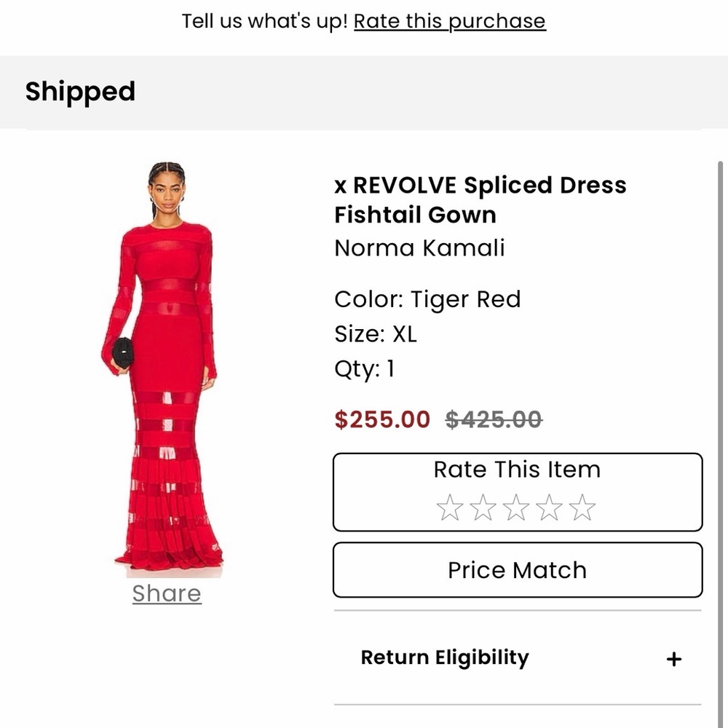728x728 pixels.
Task: Select the Tiger Red color label
Action: (427, 299)
